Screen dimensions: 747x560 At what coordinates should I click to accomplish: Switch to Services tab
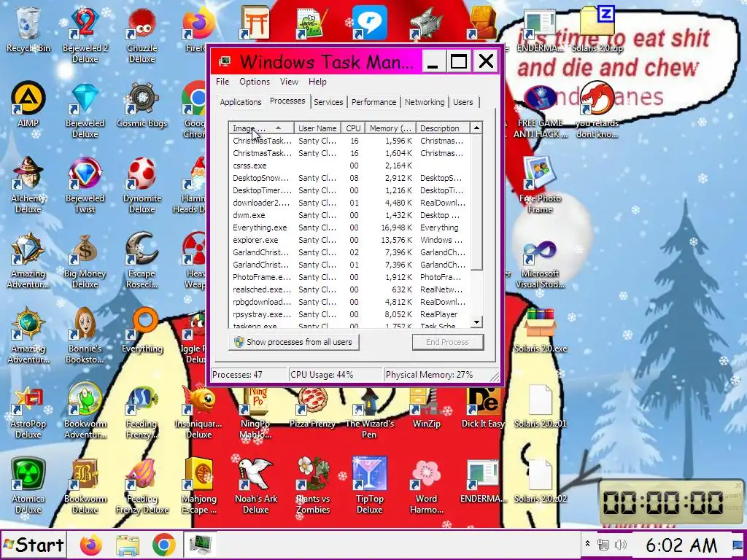(x=328, y=102)
